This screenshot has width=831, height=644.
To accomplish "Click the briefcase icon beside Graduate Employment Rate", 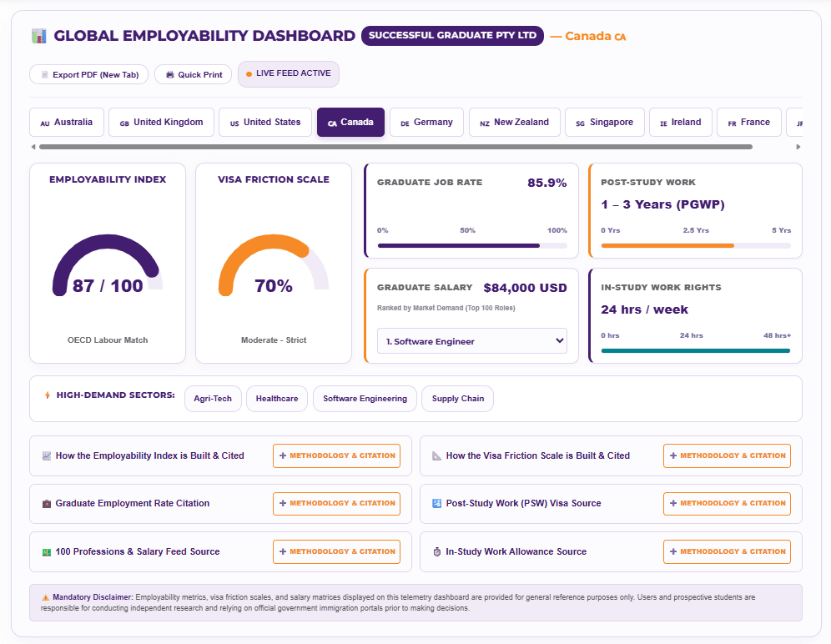I will 47,504.
